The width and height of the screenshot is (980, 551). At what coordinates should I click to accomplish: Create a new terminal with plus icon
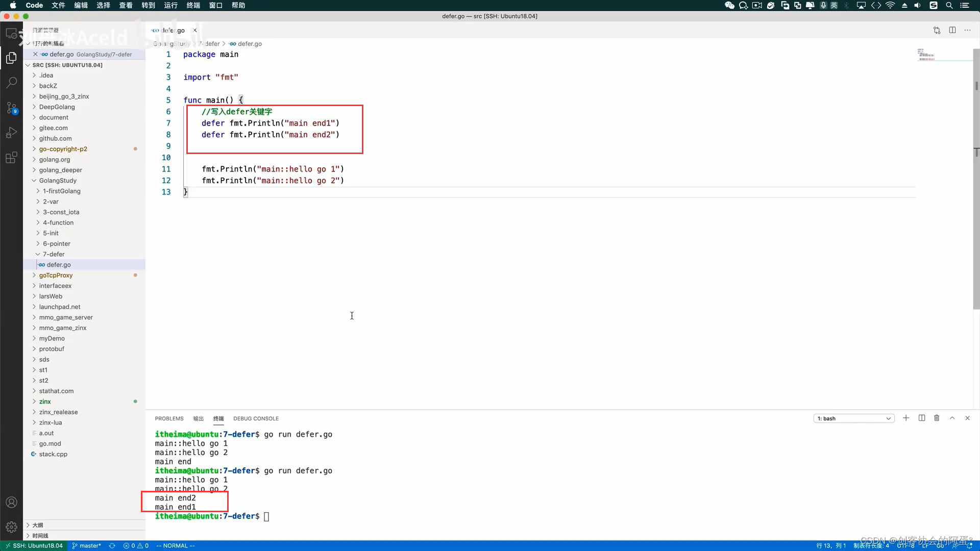906,418
